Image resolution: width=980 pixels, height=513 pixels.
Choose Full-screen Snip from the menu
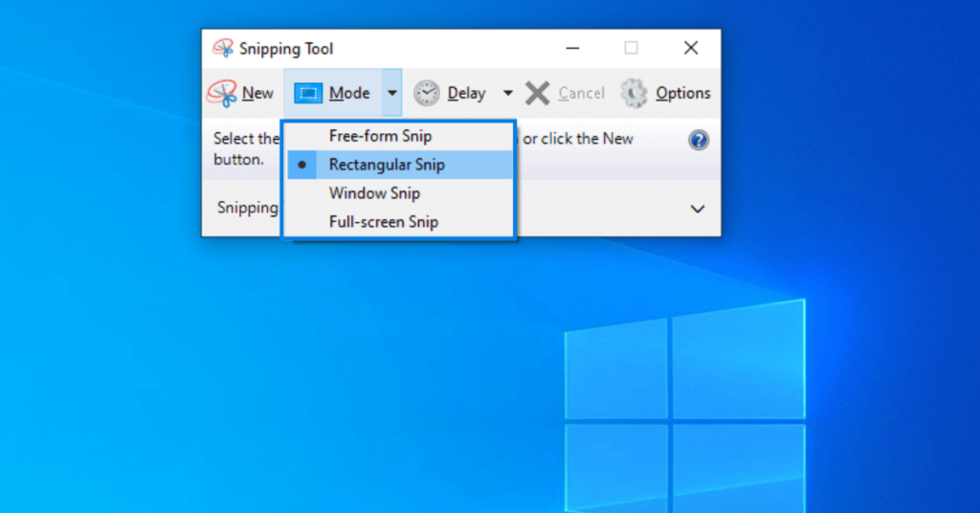[x=400, y=222]
